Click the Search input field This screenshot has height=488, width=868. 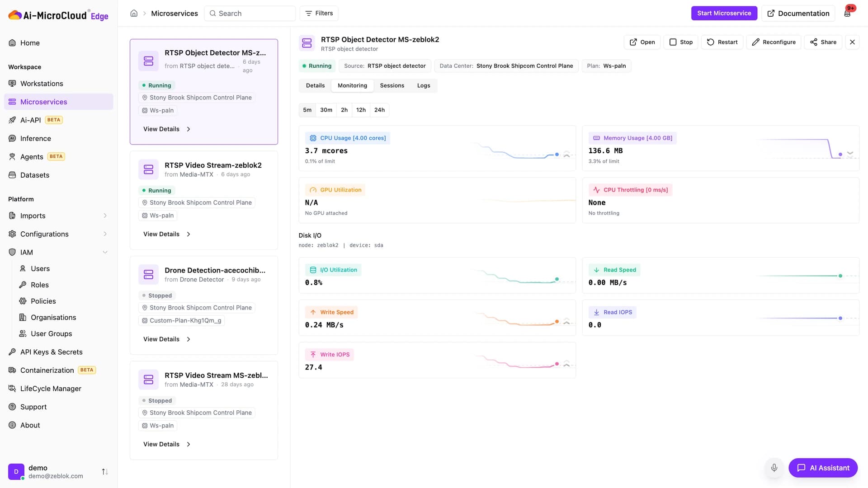[250, 13]
